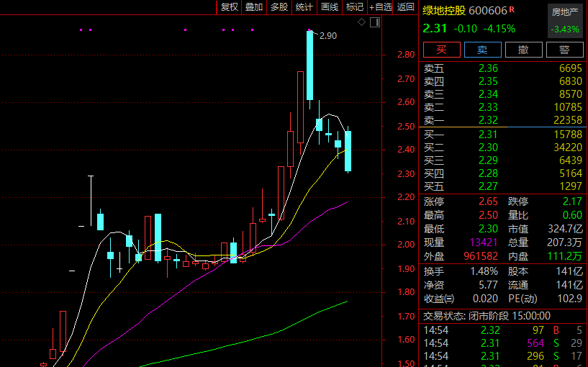Add stock via +自选 button
Viewport: 588px width, 367px height.
(x=380, y=7)
